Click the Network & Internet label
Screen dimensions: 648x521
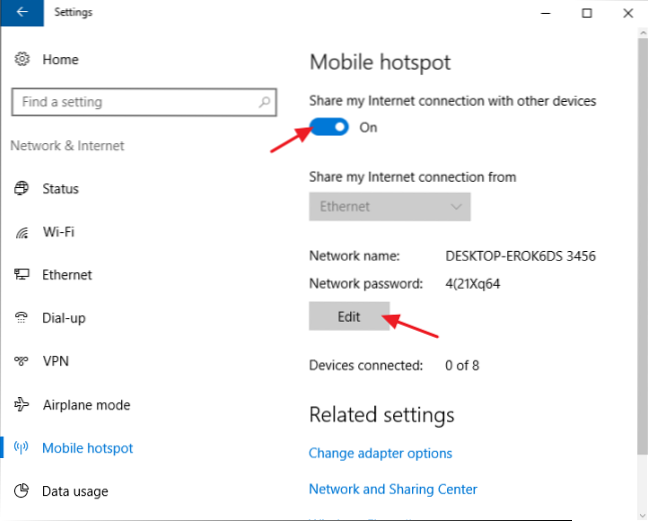67,145
